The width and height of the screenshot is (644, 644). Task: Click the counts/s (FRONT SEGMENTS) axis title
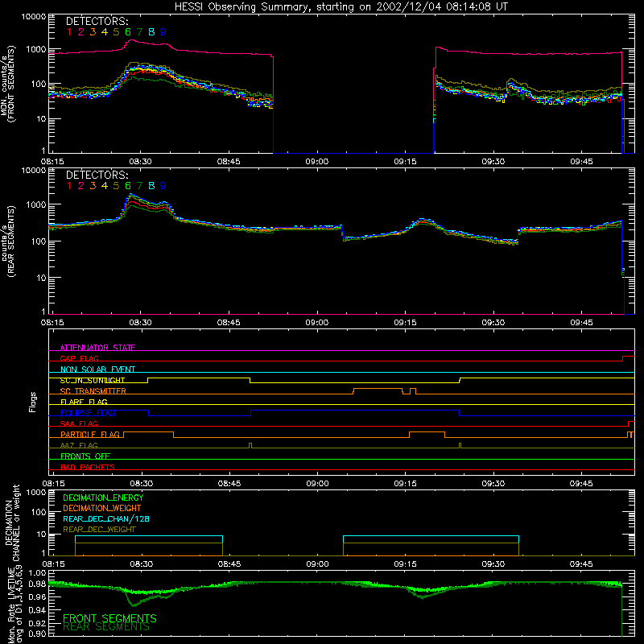point(8,84)
